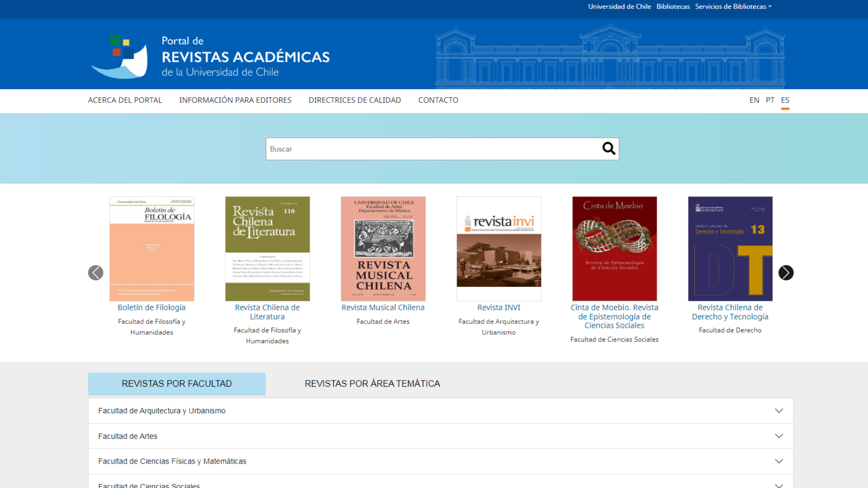Screen dimensions: 868x488
Task: Click Revista Chilena de Derecho y Tecnología link
Action: [x=730, y=312]
